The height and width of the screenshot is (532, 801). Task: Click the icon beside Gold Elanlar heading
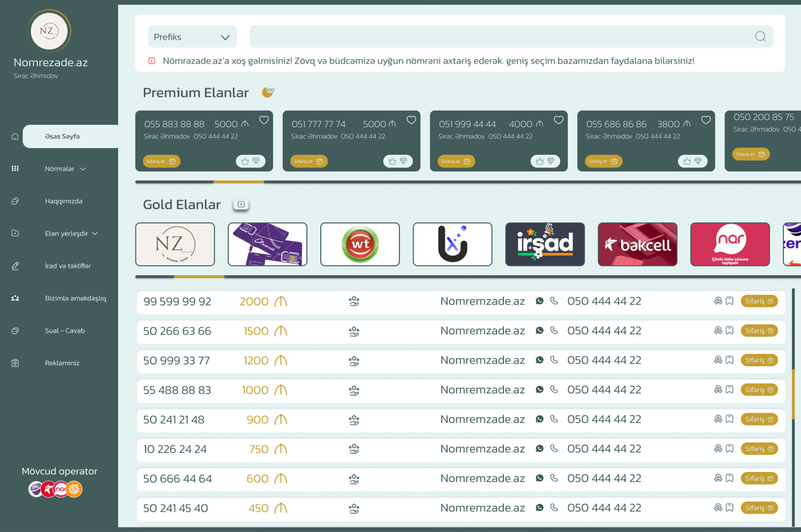click(x=241, y=204)
